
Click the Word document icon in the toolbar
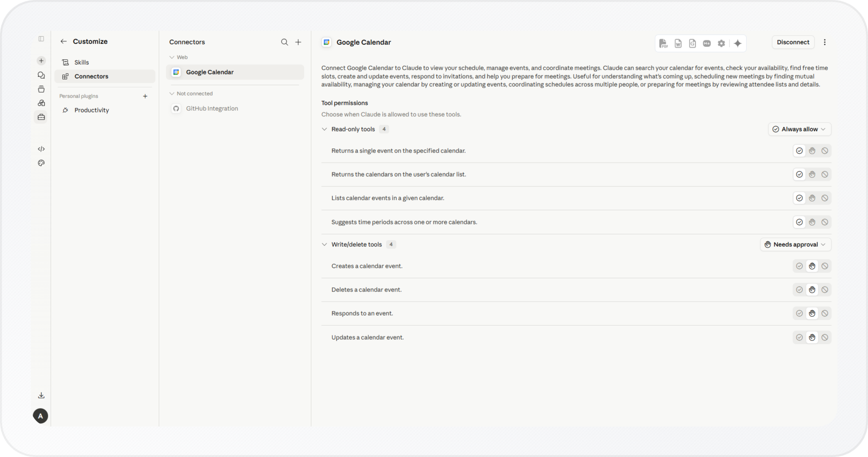click(x=678, y=44)
